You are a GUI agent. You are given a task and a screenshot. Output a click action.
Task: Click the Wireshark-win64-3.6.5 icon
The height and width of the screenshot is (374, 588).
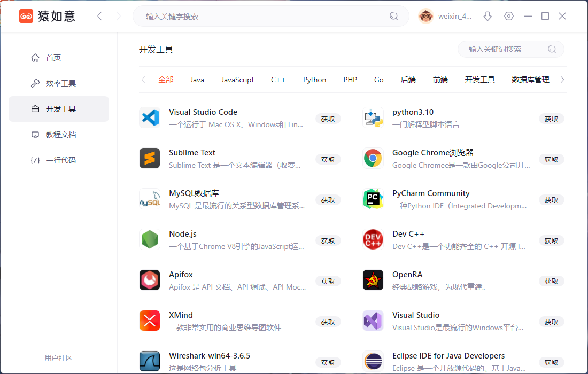[149, 362]
